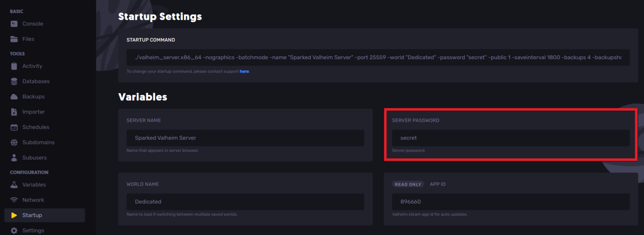
Task: Click the 'Server password.' helper text
Action: 409,150
